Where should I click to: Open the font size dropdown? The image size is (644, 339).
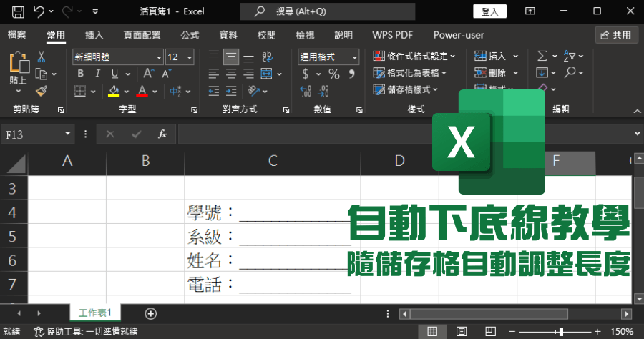(190, 57)
